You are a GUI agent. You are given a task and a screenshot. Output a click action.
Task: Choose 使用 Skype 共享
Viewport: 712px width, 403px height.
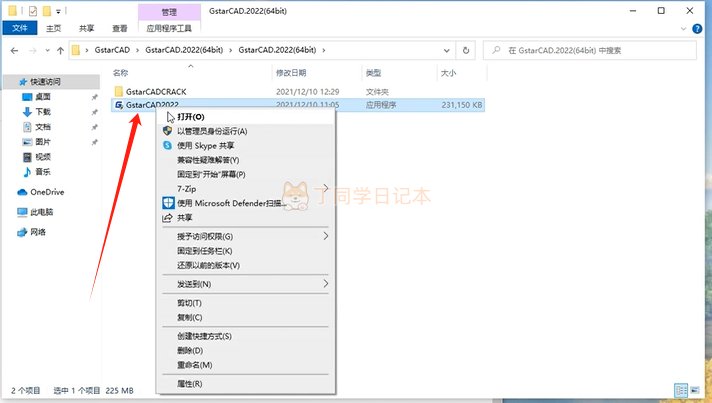pos(205,146)
